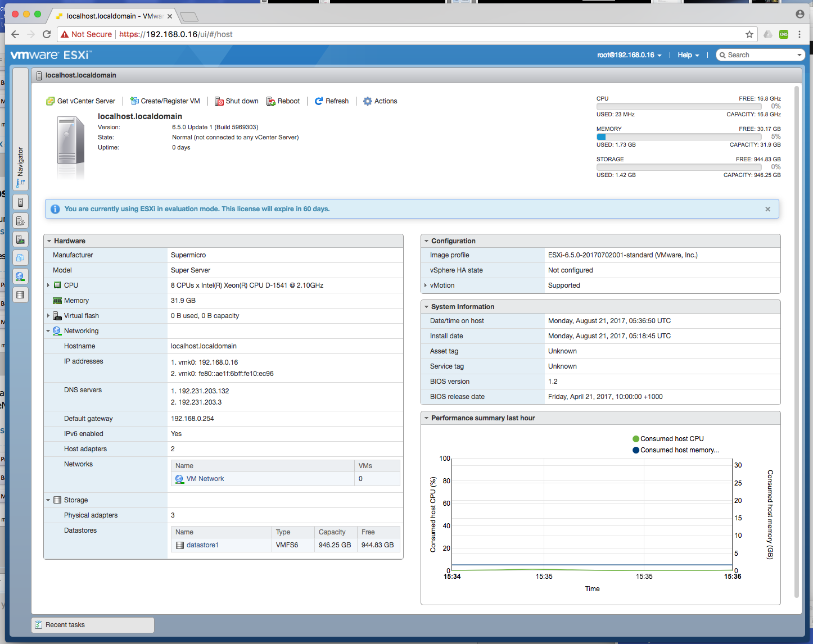Viewport: 813px width, 644px height.
Task: Click the CPU usage bar
Action: click(679, 106)
